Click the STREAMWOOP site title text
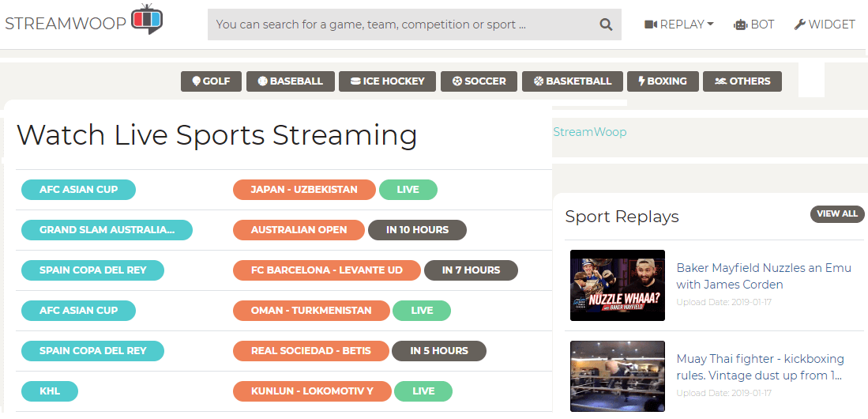868x419 pixels. [66, 25]
